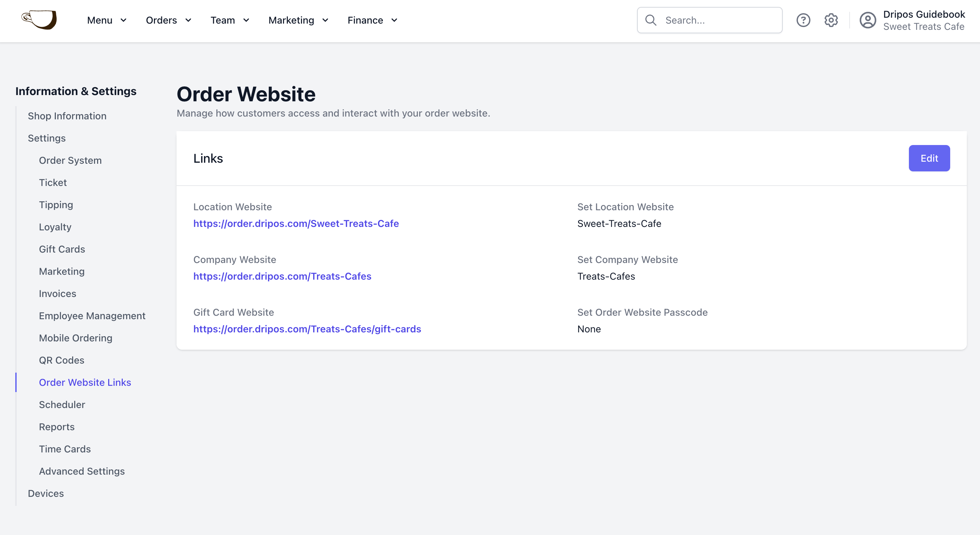Click the Dripos coffee cup logo
980x535 pixels.
click(39, 20)
